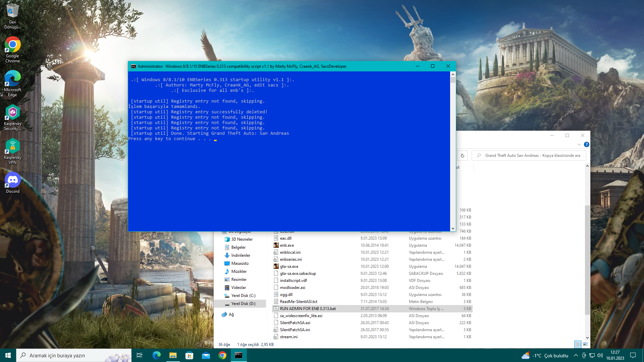This screenshot has width=644, height=362.
Task: Select enb.exe file in list
Action: pyautogui.click(x=287, y=245)
